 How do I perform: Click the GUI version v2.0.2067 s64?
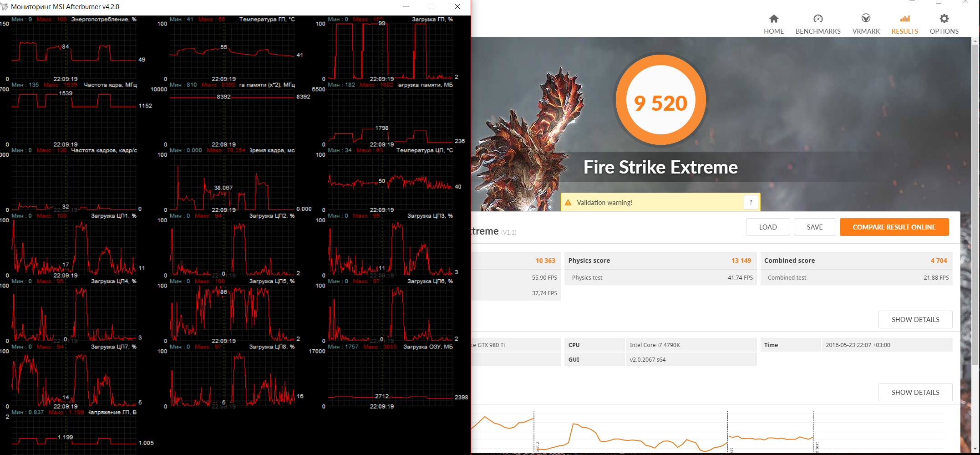[x=647, y=360]
